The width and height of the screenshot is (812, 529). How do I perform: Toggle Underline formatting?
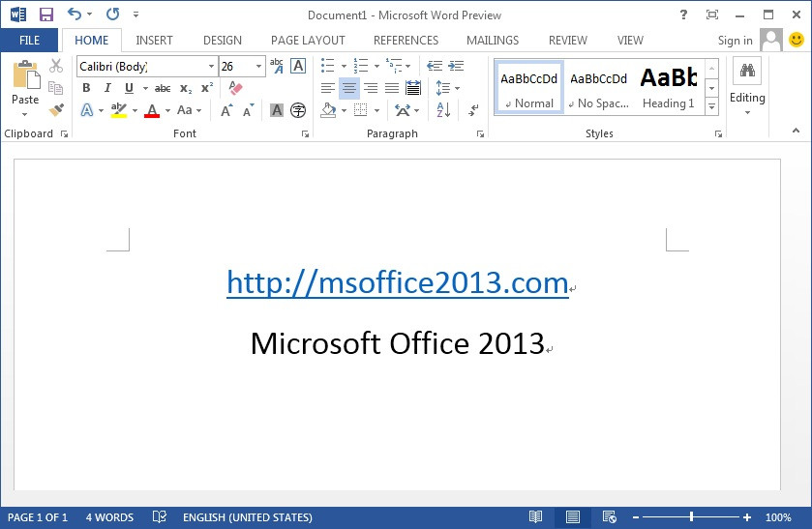click(x=129, y=88)
